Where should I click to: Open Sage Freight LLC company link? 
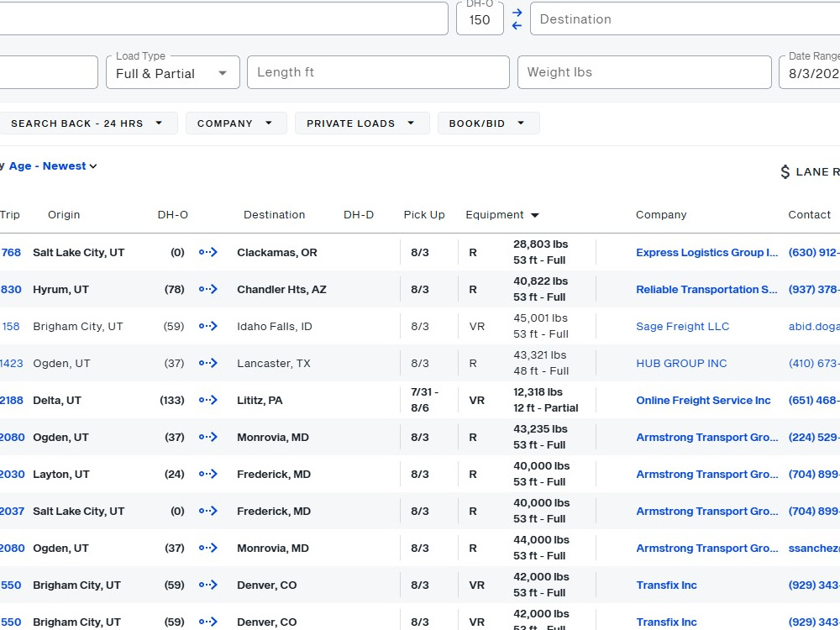pos(682,326)
